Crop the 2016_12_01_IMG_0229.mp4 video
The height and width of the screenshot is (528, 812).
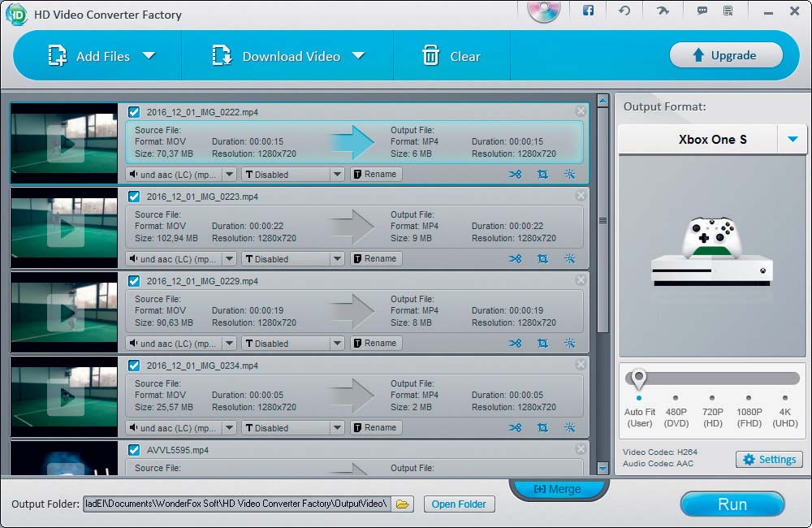(x=542, y=343)
